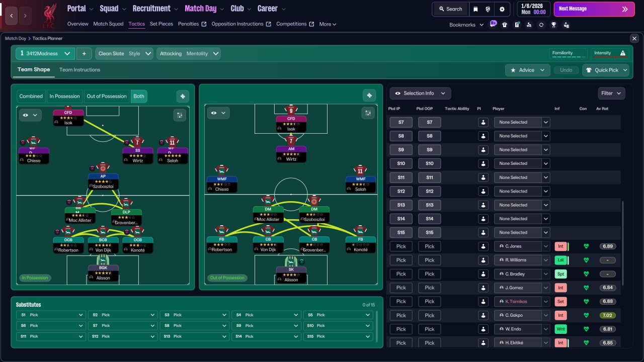Open player instructions icon for S7 row
This screenshot has width=644, height=362.
pos(483,122)
